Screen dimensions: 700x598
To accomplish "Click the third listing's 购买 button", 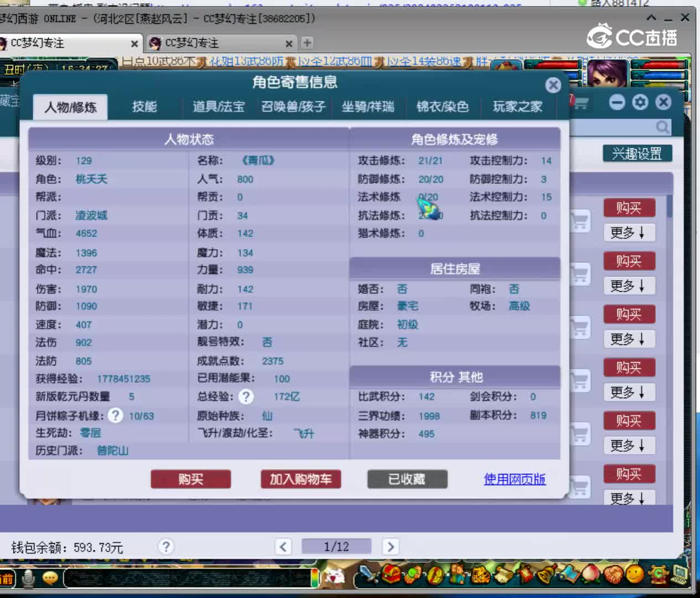I will click(629, 314).
